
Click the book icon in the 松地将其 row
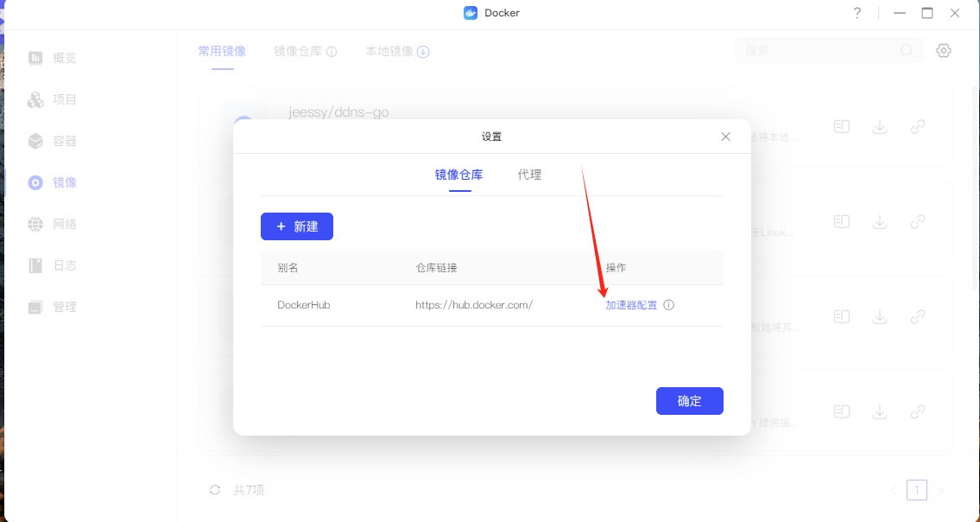click(842, 316)
